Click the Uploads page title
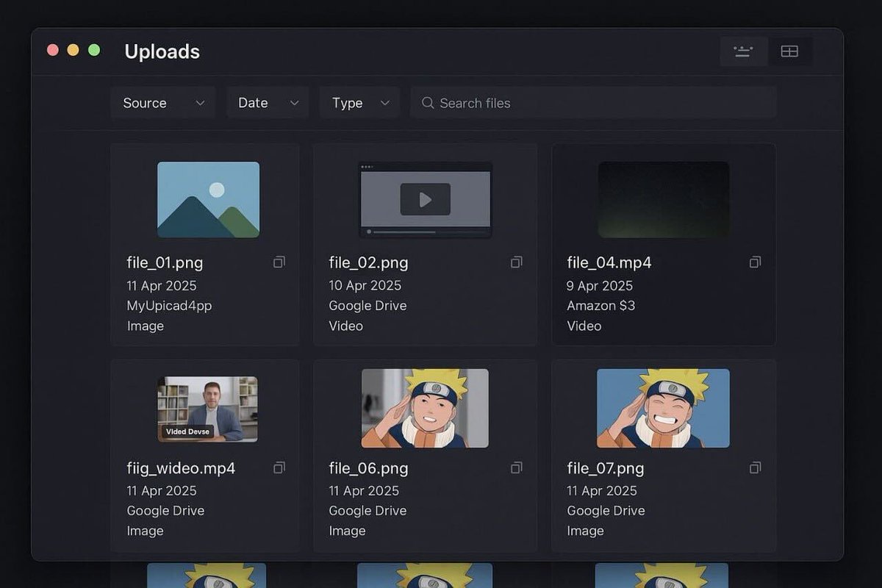The height and width of the screenshot is (588, 882). [x=162, y=51]
